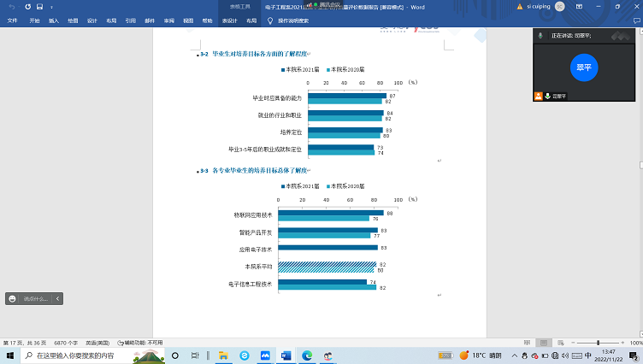The image size is (643, 364).
Task: Click the Windows Start button
Action: tap(9, 355)
